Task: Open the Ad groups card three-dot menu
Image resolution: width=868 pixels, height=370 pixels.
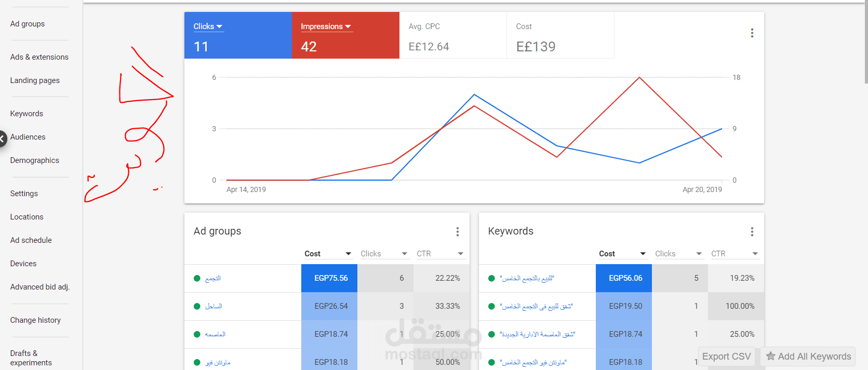Action: coord(457,231)
